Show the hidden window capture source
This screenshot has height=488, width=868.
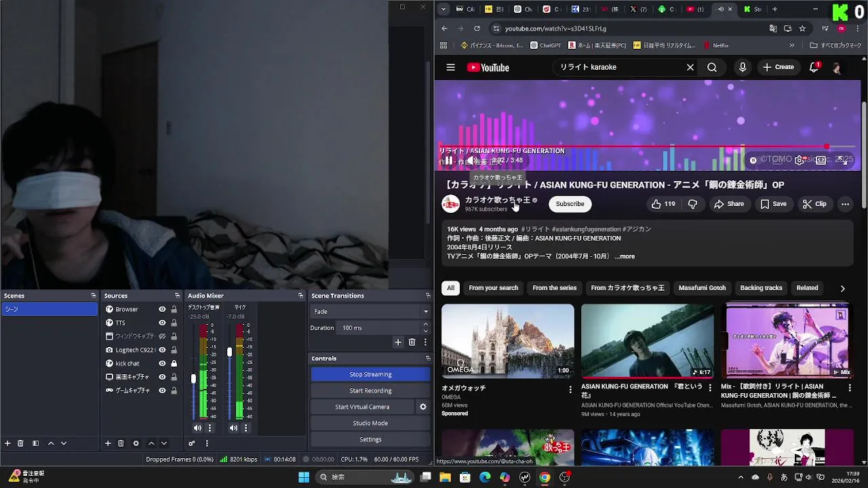pyautogui.click(x=162, y=336)
